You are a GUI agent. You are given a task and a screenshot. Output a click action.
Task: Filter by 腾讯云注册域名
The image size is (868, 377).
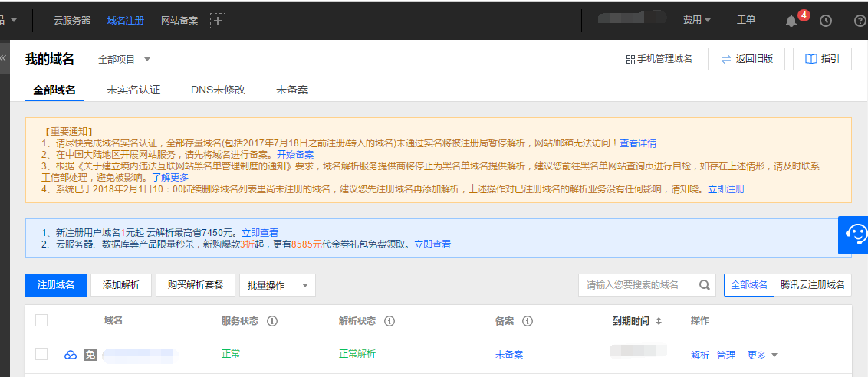(x=813, y=285)
